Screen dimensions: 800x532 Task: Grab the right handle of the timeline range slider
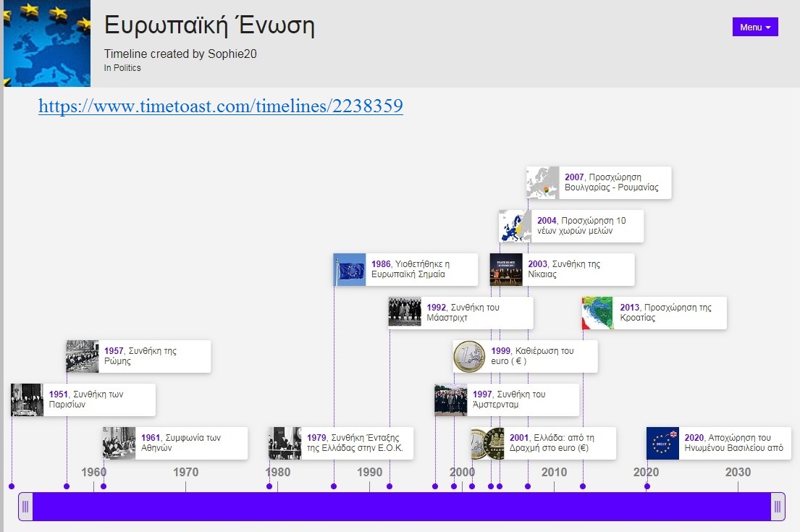pos(778,507)
